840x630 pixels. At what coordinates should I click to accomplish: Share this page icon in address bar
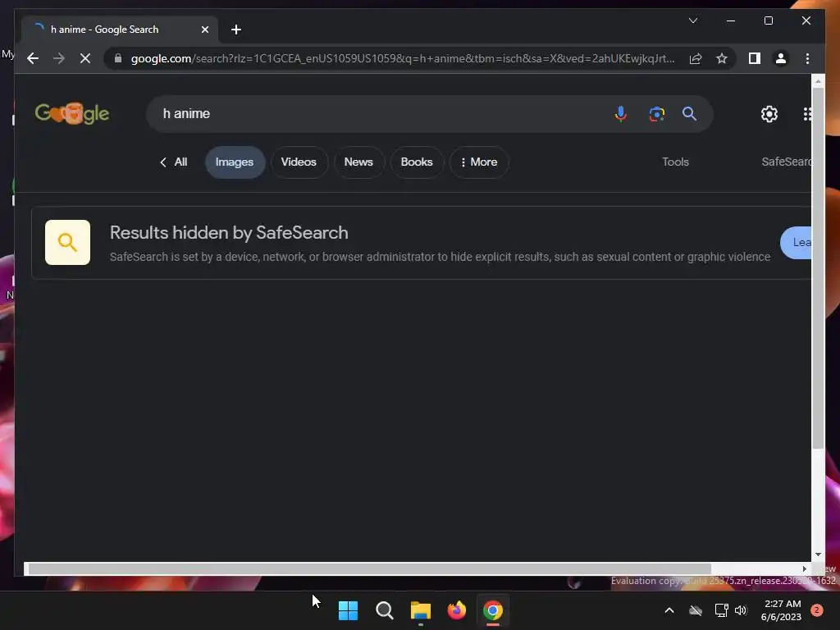[x=696, y=58]
